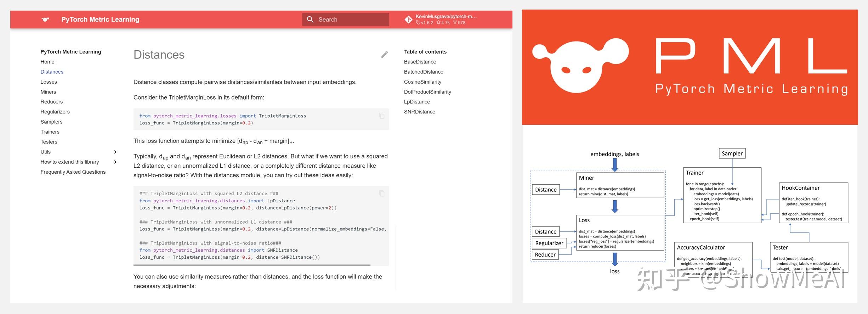The height and width of the screenshot is (314, 868).
Task: Click the Loss box in the diagram
Action: tap(620, 232)
